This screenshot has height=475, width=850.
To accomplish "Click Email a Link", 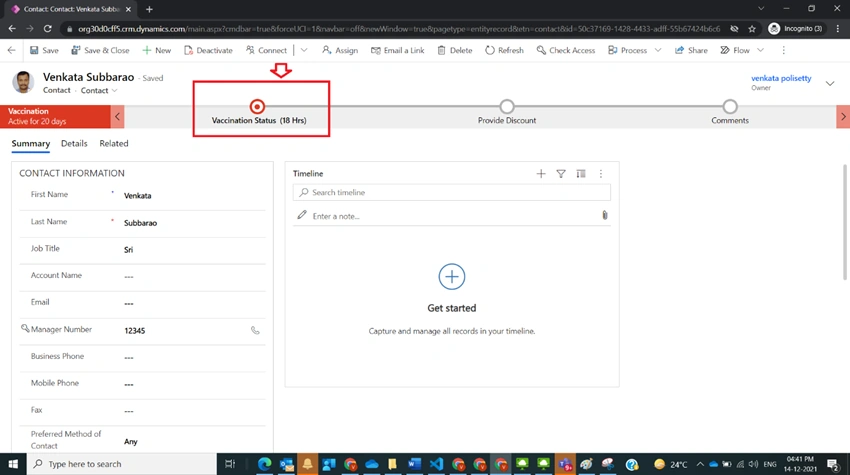I will point(397,50).
